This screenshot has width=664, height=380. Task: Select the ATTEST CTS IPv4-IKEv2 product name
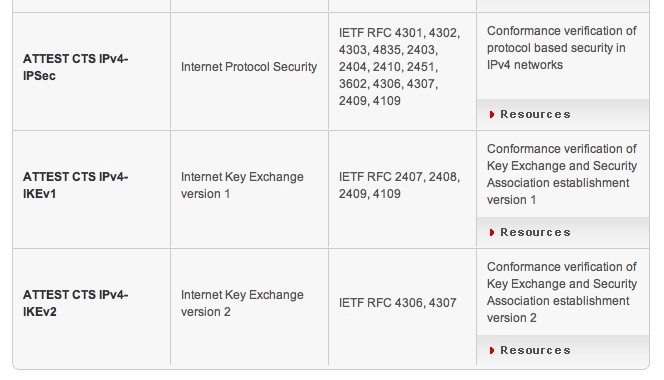[x=75, y=303]
